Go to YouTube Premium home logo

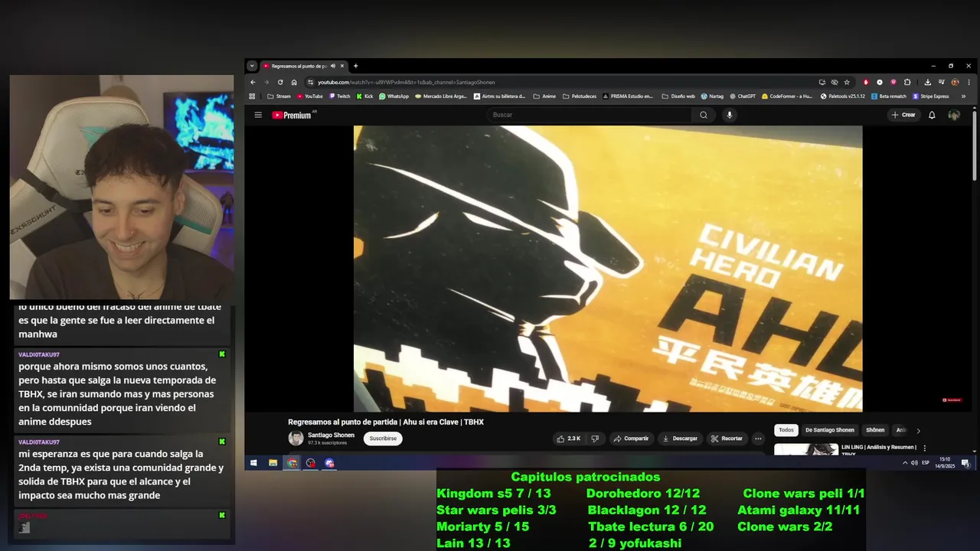293,115
